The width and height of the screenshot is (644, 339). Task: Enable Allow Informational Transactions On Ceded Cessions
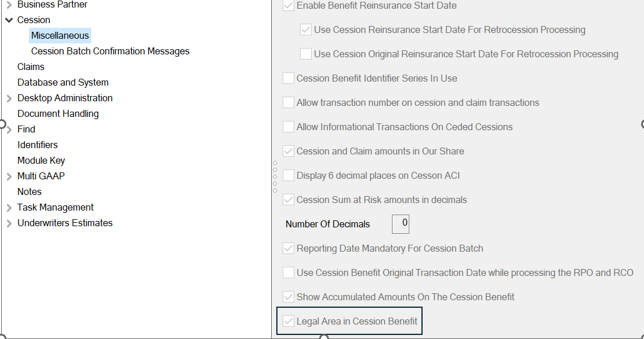point(288,127)
